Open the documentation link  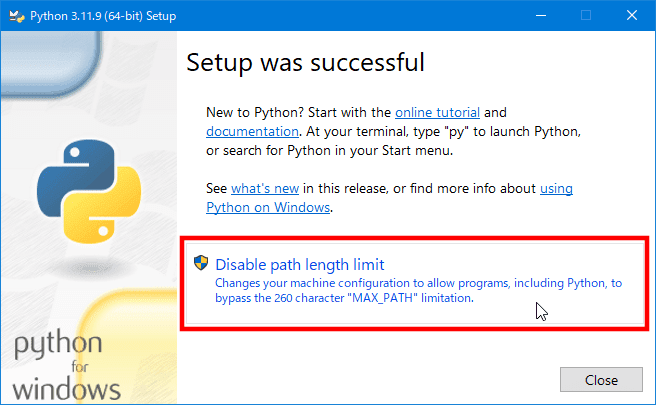point(252,131)
